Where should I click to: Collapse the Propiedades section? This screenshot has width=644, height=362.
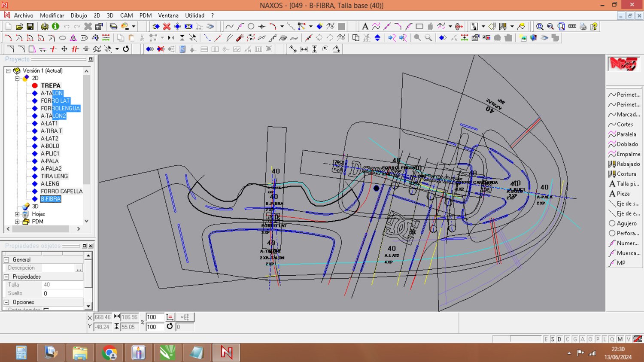(x=6, y=277)
